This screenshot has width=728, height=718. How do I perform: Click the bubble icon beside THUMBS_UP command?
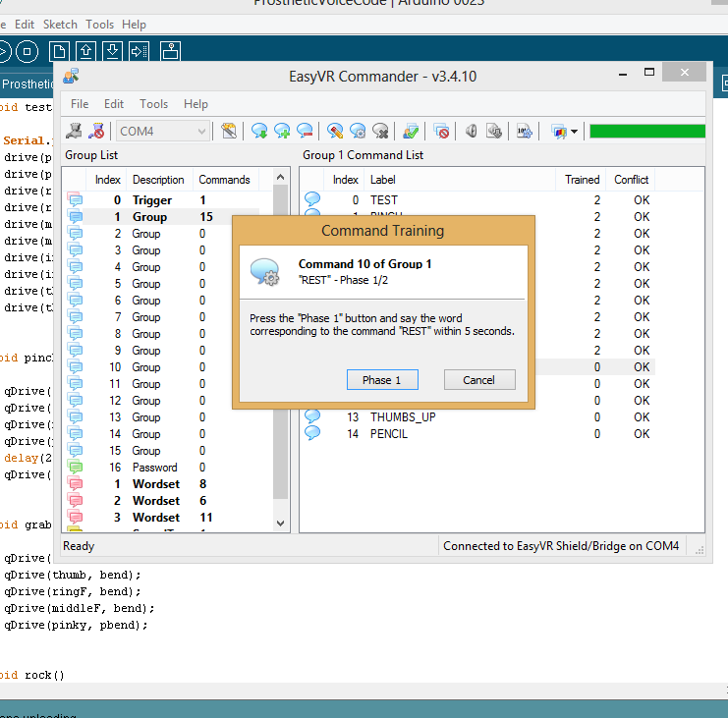tap(312, 416)
